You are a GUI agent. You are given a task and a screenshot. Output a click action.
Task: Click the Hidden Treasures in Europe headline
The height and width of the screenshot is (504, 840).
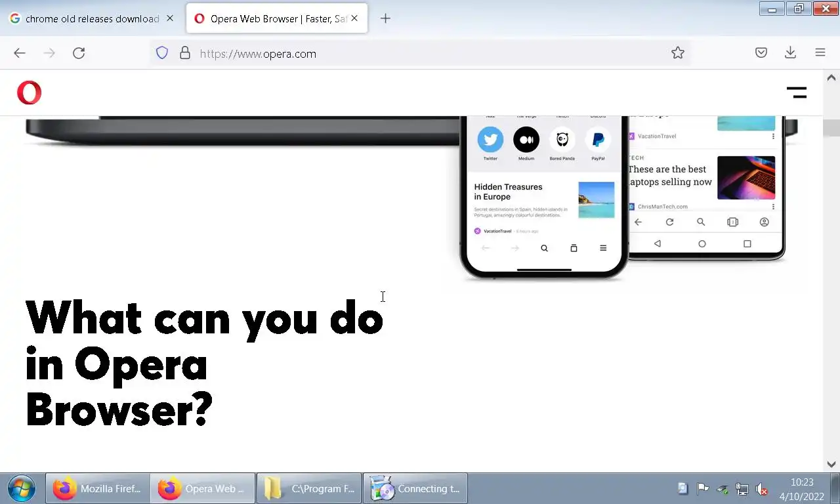point(508,192)
